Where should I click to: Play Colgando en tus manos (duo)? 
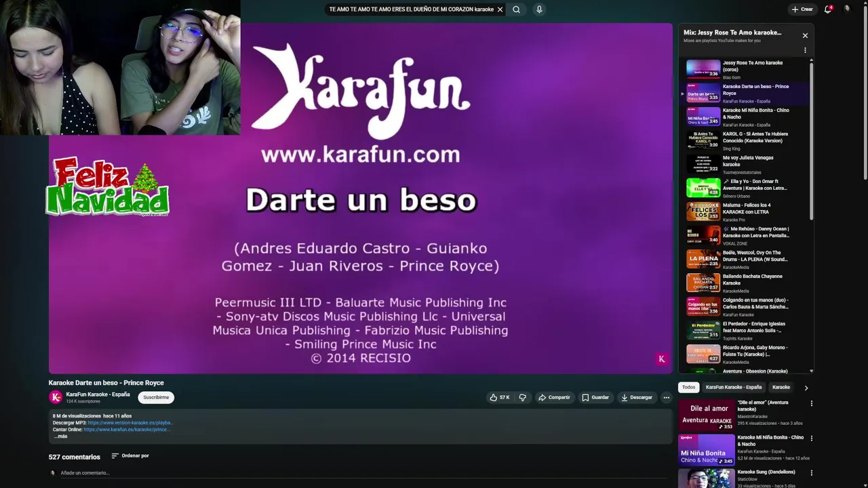[x=745, y=307]
